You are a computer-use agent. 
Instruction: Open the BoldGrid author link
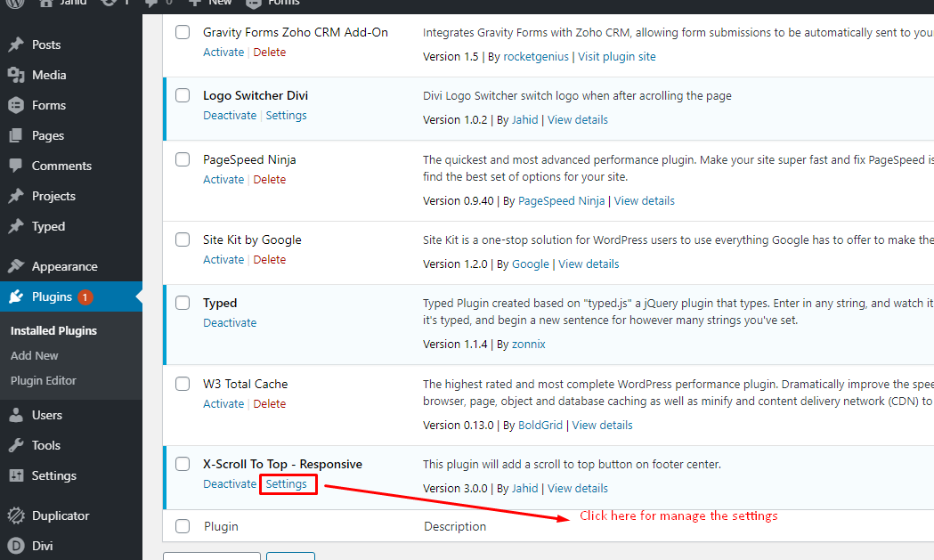click(x=540, y=426)
